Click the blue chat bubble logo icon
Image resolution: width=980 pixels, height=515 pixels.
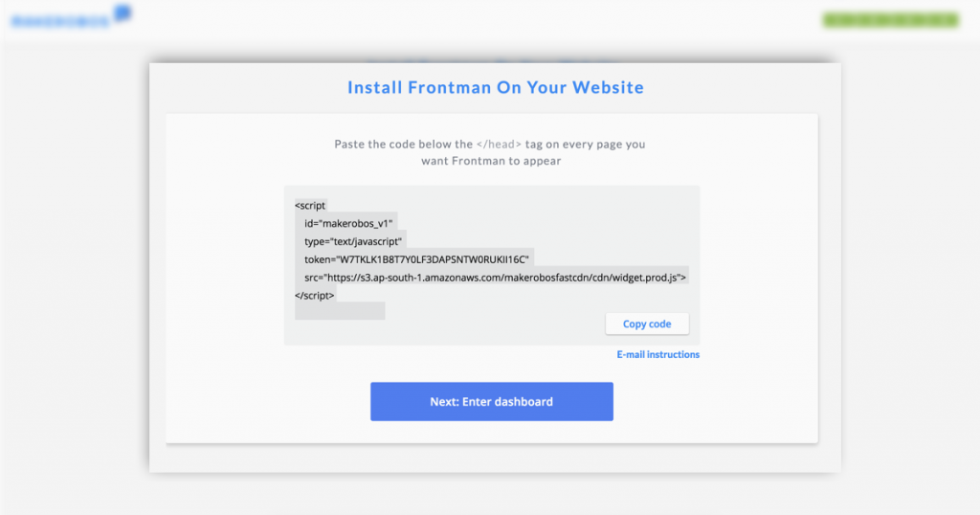122,12
